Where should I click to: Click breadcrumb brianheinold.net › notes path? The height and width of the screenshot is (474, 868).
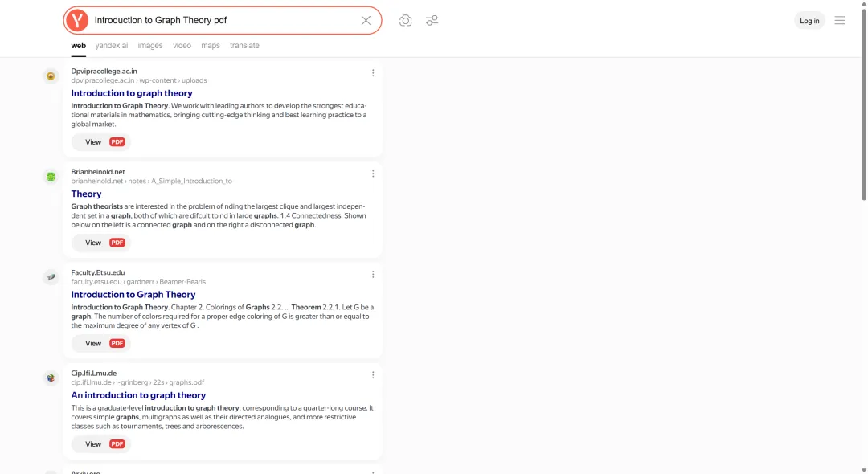152,181
